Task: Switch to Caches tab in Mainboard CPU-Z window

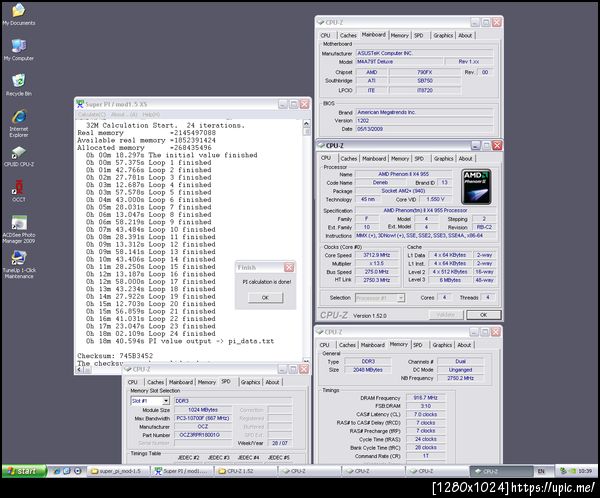Action: (x=348, y=35)
